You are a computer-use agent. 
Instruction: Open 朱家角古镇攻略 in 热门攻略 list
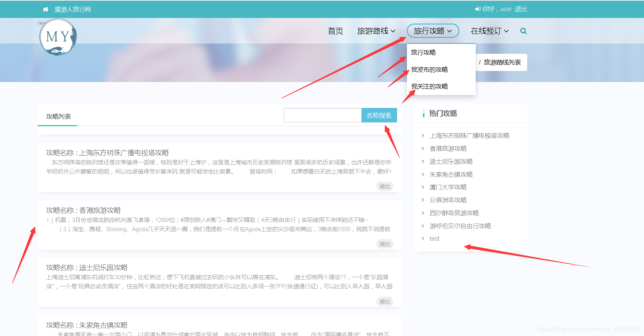(x=451, y=175)
